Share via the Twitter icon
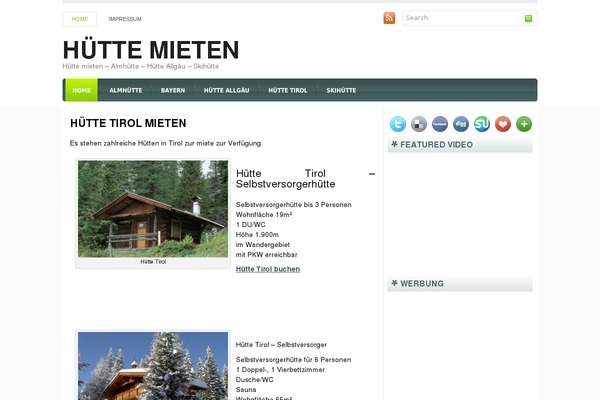This screenshot has height=400, width=600. 398,124
